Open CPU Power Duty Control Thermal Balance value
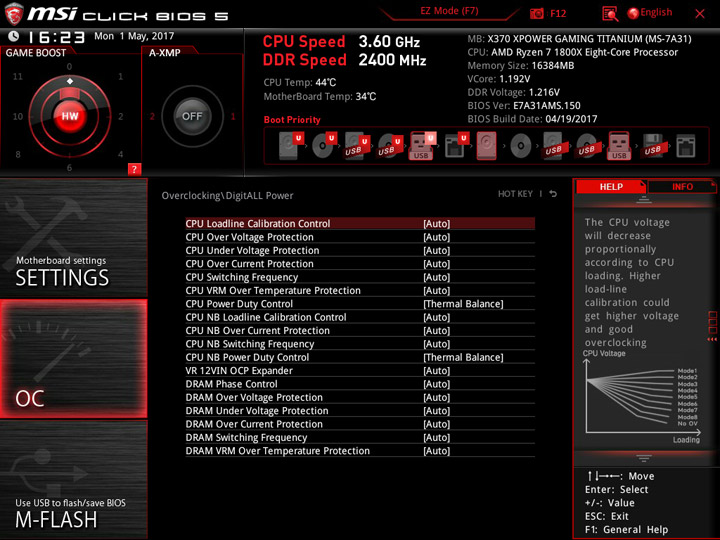 point(463,304)
